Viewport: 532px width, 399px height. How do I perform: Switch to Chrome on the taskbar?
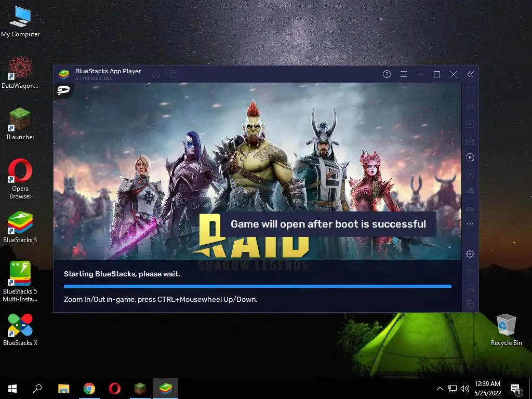pos(89,389)
